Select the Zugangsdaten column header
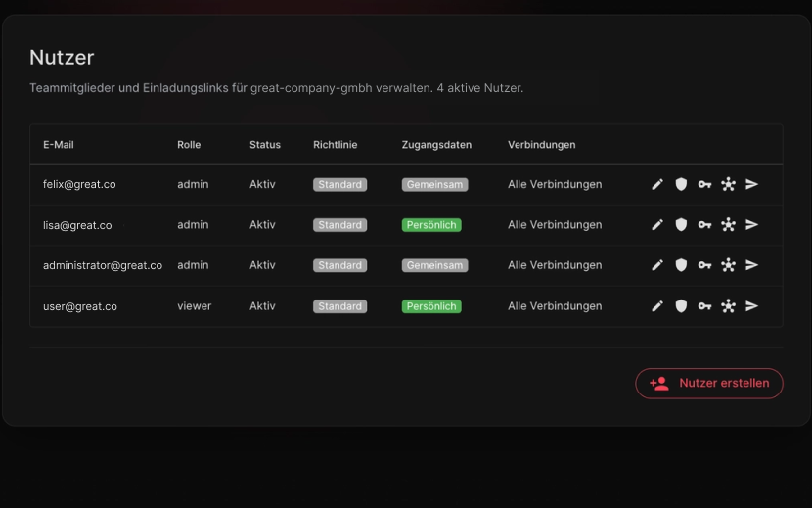Image resolution: width=812 pixels, height=508 pixels. point(436,145)
